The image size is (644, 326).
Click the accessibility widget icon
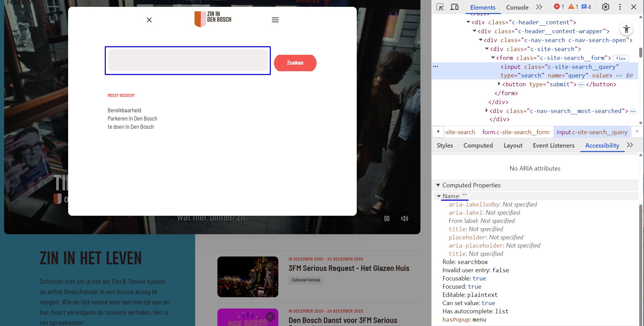click(626, 29)
